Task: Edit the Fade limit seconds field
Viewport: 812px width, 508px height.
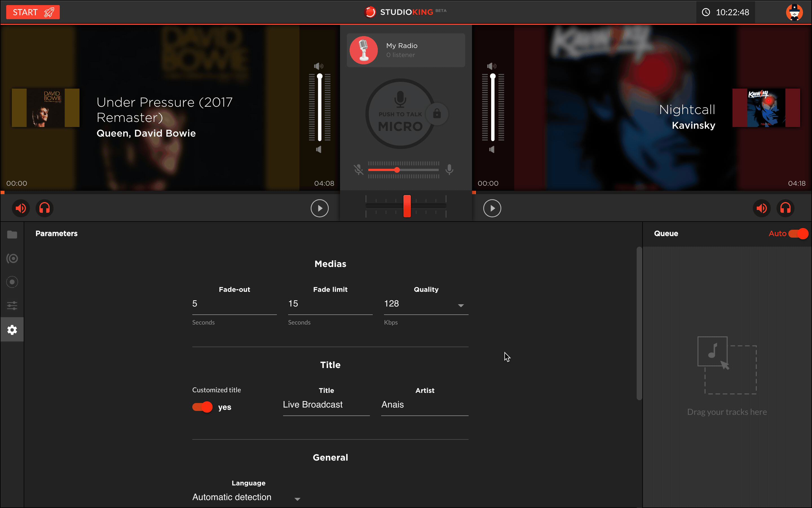Action: tap(330, 304)
